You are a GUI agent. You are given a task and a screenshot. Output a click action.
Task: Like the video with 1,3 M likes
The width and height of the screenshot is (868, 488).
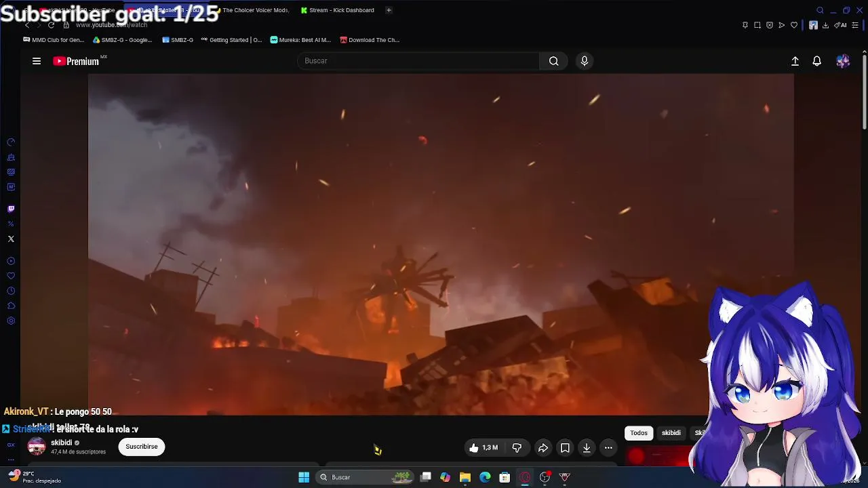click(484, 447)
